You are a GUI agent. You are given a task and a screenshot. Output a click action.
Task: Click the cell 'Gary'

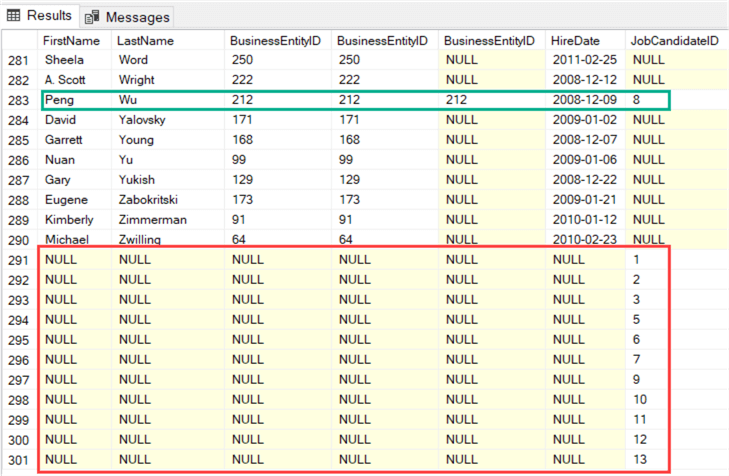[74, 180]
